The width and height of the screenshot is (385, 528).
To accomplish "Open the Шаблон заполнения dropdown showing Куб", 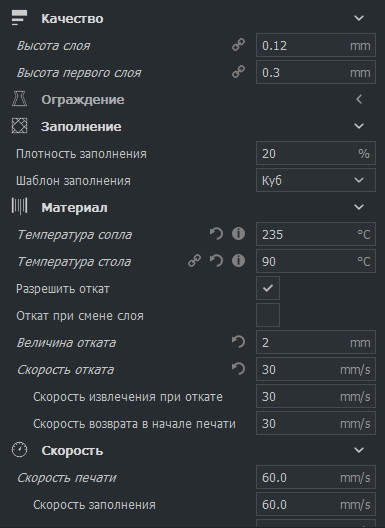I will (316, 180).
